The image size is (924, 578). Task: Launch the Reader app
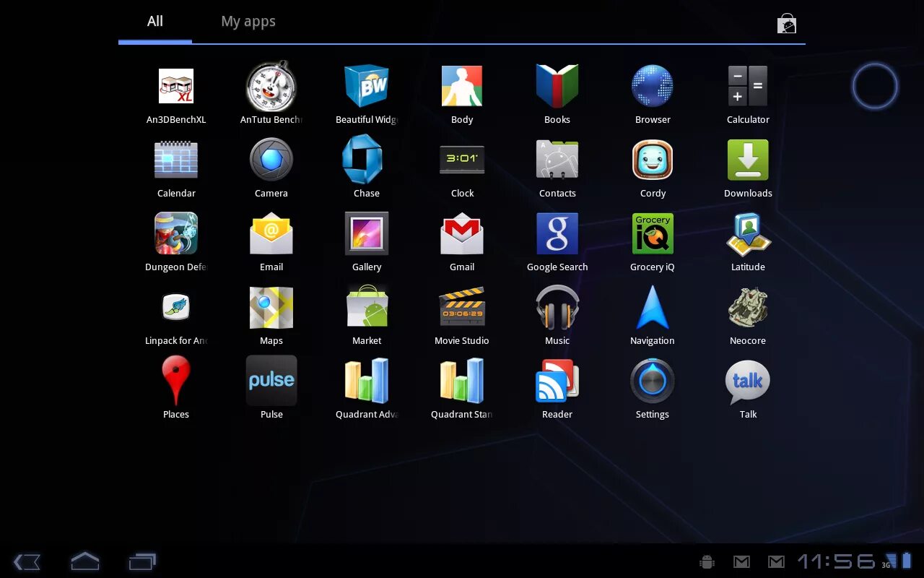557,381
